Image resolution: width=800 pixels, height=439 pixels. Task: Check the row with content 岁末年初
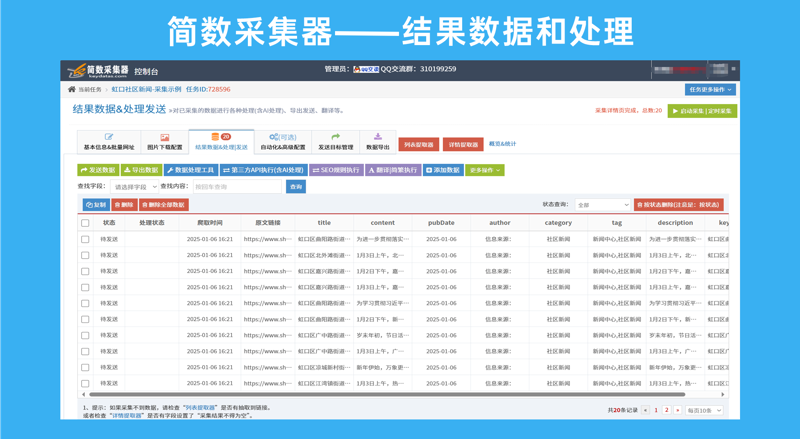85,335
